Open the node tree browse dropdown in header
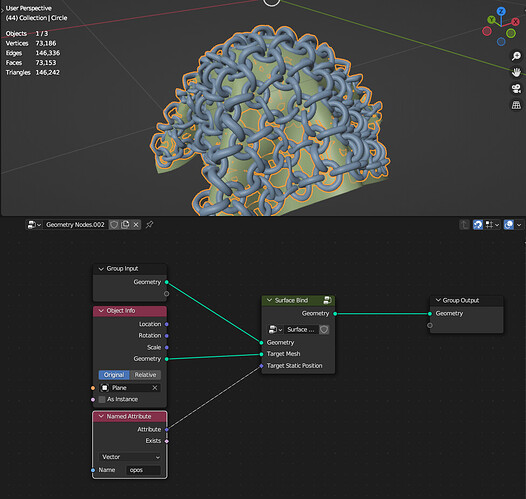Image resolution: width=526 pixels, height=499 pixels. tap(34, 225)
